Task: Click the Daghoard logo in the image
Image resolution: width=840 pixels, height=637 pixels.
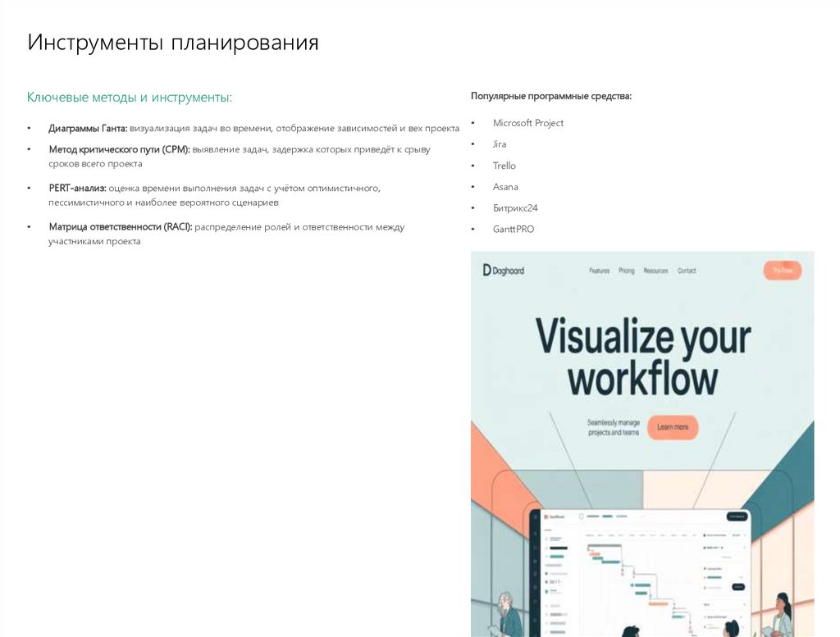Action: click(504, 271)
